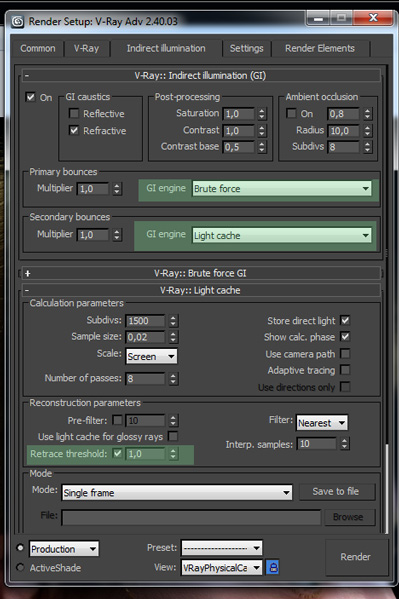Click the Ambient occlusion amount spinner
The height and width of the screenshot is (599, 399).
point(367,114)
